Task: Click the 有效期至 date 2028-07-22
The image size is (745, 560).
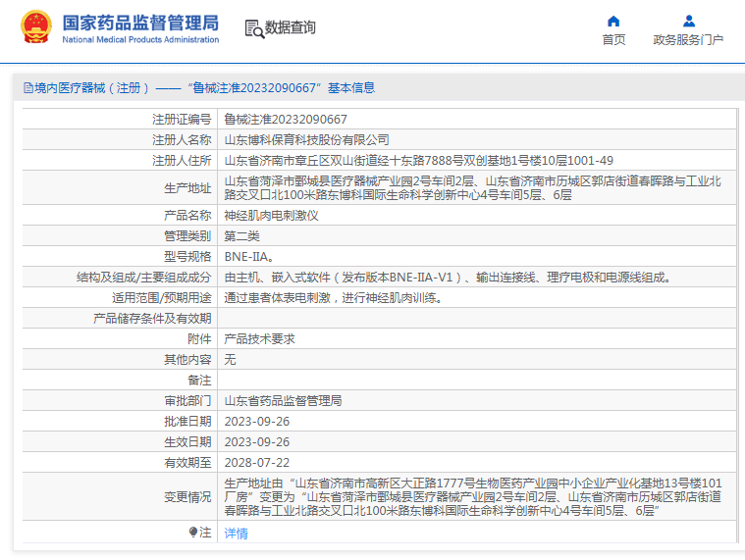Action: click(256, 462)
